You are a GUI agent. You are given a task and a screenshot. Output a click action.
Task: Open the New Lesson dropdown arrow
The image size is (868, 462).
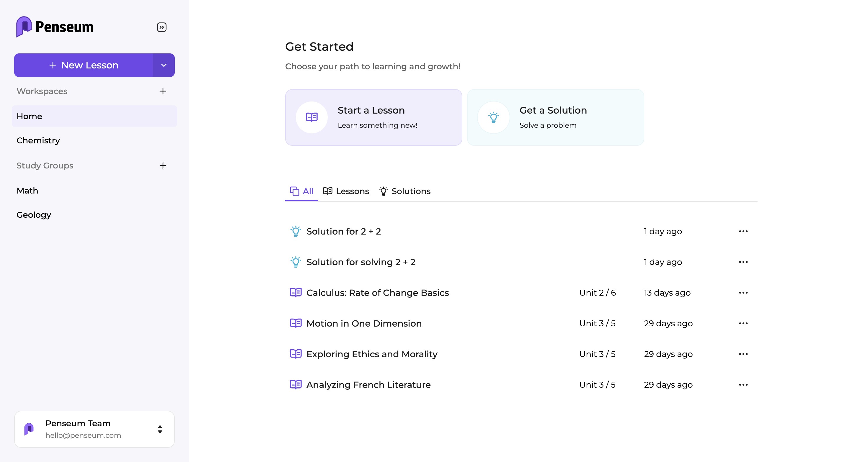tap(164, 65)
